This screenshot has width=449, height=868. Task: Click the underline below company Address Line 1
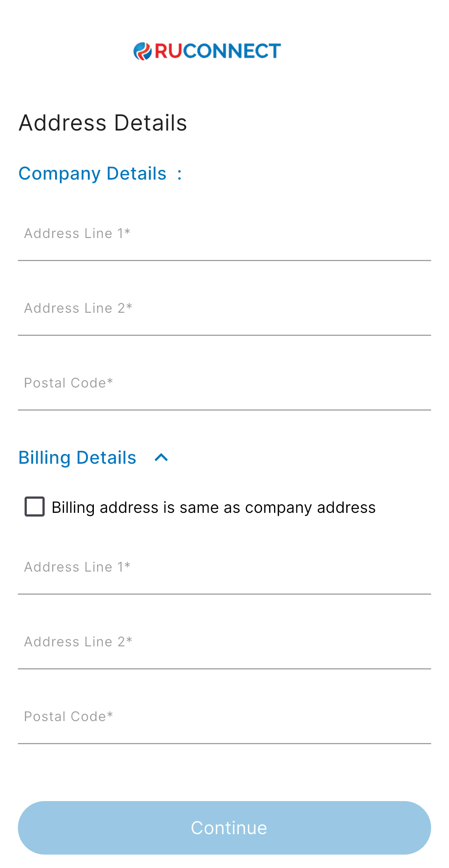224,260
